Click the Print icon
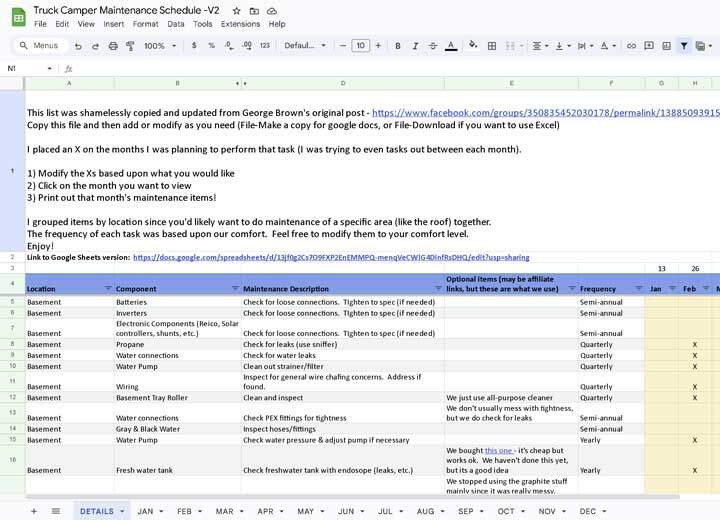Screen dimensions: 720x520 point(113,46)
